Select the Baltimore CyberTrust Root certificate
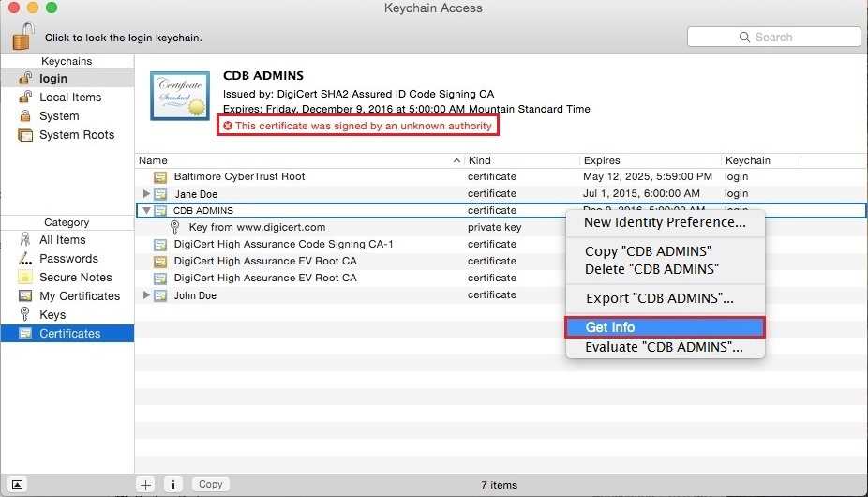This screenshot has width=868, height=497. click(239, 176)
